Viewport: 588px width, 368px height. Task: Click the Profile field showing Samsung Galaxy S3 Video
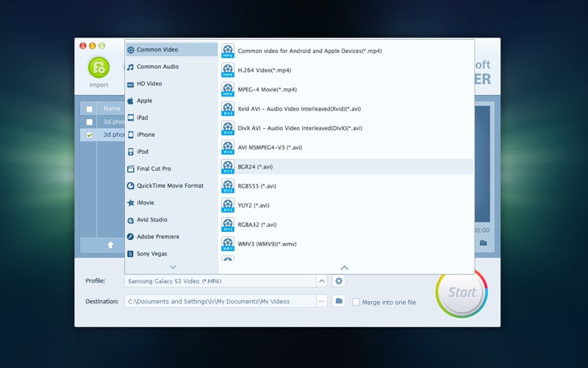[220, 281]
